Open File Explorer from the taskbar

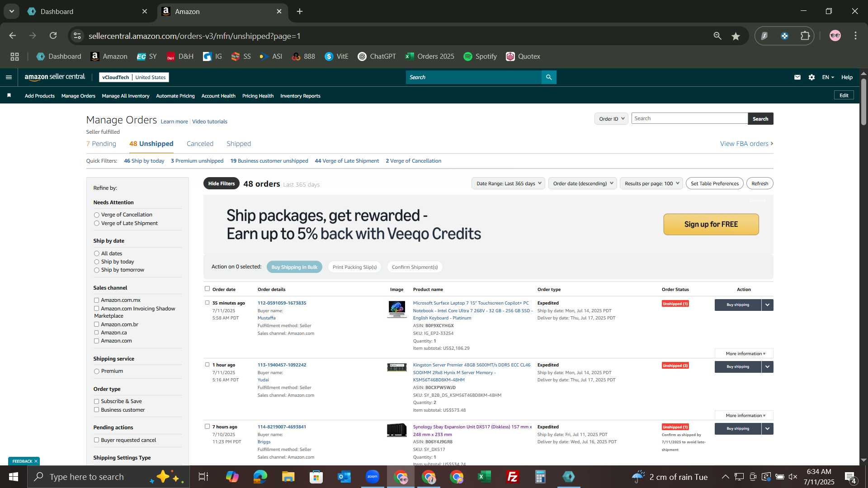tap(288, 477)
